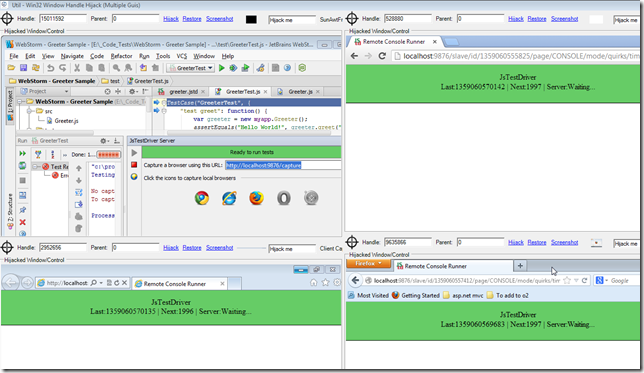Click the Safari browser capture icon
Viewport: 644px width, 373px height.
(311, 198)
